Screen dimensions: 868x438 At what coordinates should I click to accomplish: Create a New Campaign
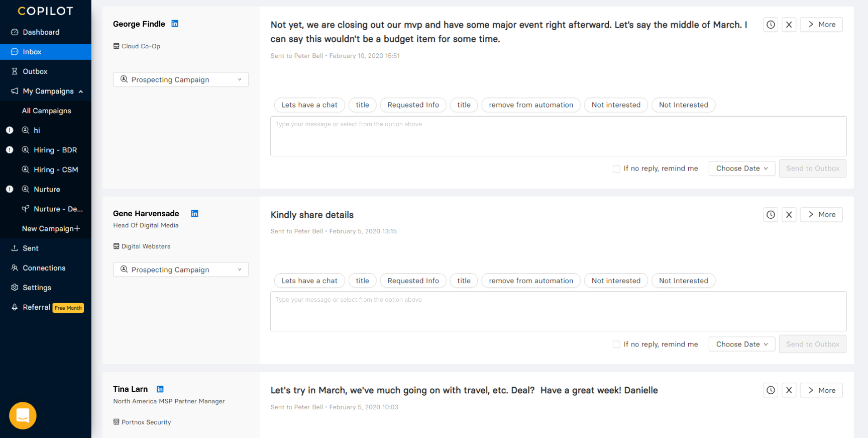[x=51, y=228]
